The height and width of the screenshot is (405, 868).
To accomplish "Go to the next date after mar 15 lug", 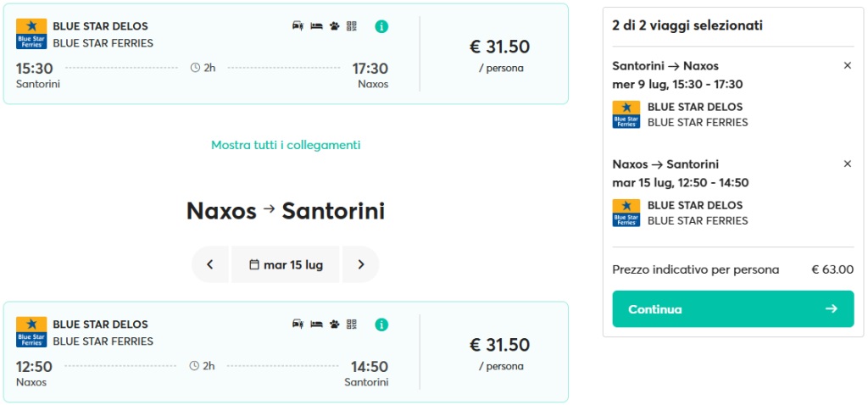I will tap(361, 264).
